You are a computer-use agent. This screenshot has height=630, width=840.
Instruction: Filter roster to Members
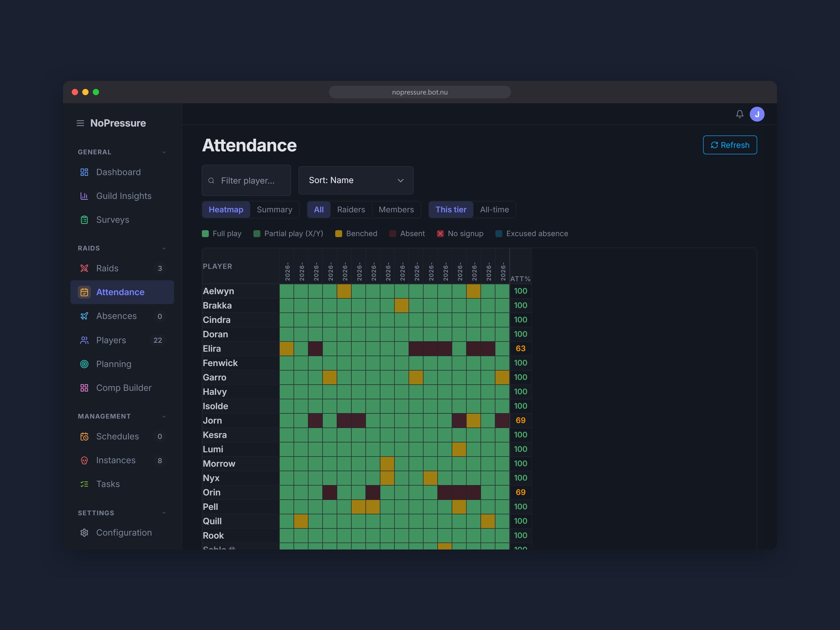point(396,210)
